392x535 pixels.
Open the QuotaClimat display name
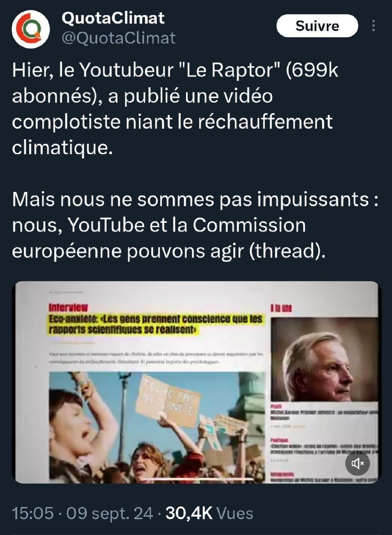pos(113,18)
